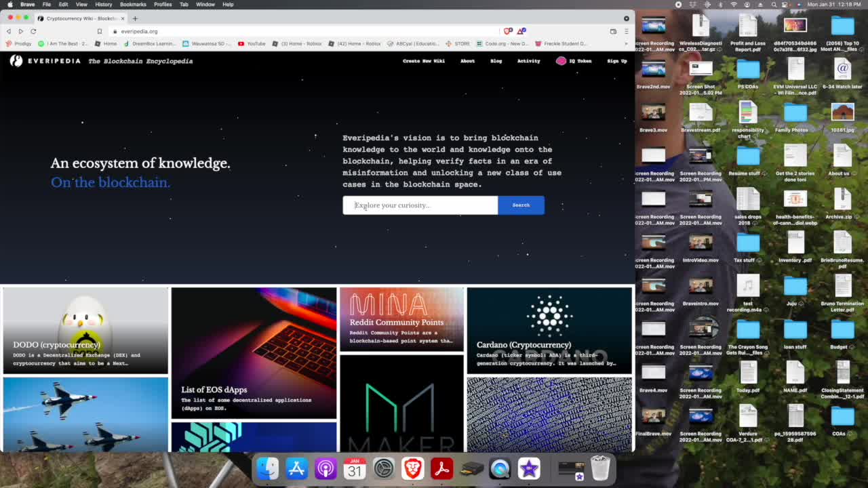Click the Create New Wiki link
Image resolution: width=868 pixels, height=488 pixels.
coord(424,61)
